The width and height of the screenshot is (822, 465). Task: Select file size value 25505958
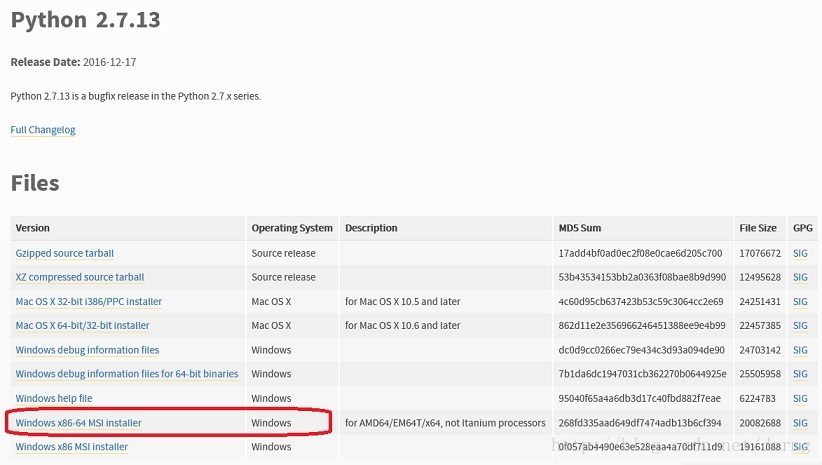tap(760, 374)
